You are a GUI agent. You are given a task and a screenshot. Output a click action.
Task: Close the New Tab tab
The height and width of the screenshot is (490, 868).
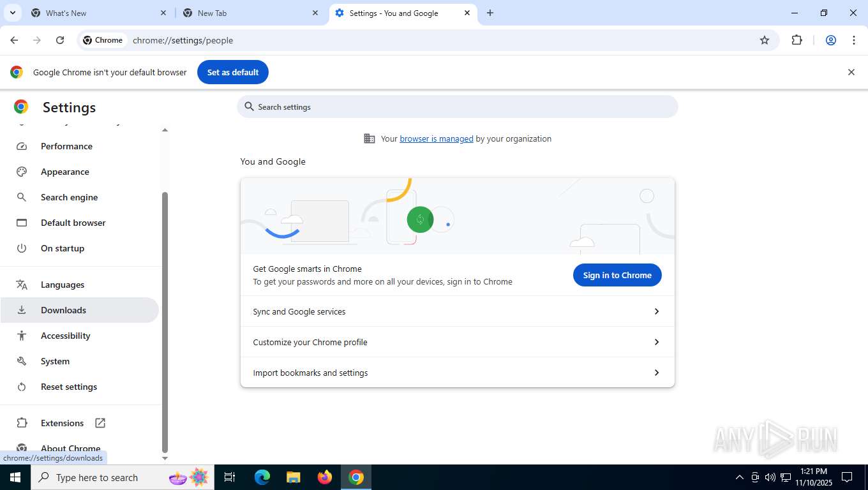315,13
